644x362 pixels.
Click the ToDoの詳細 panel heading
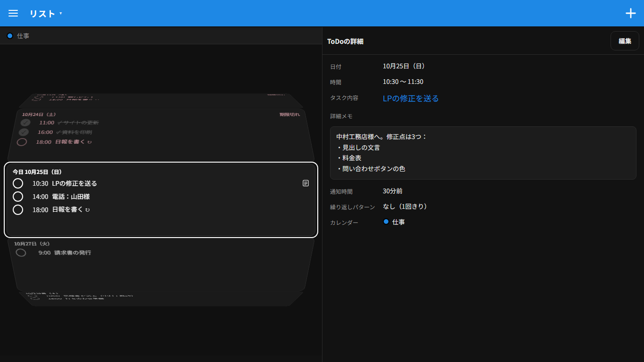[x=345, y=41]
